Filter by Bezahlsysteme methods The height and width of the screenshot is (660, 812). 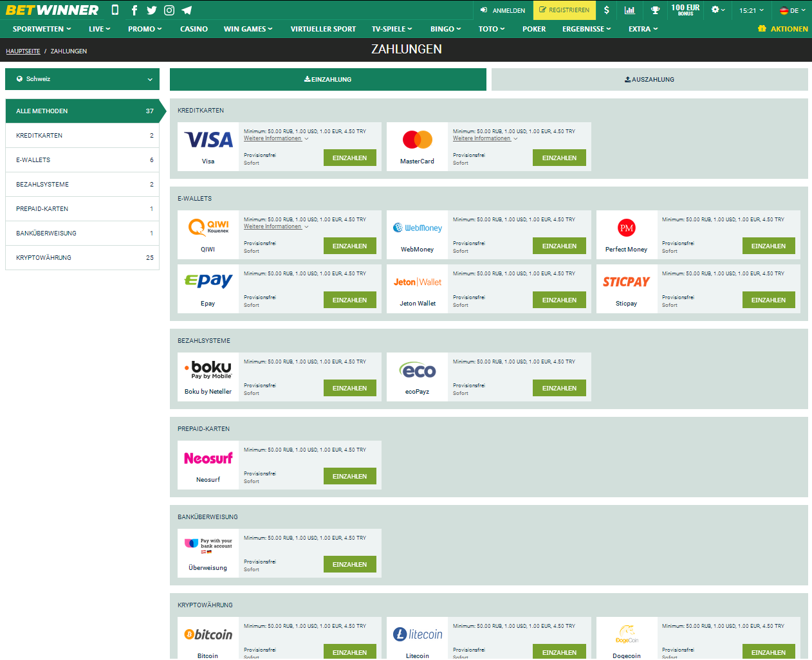tap(82, 185)
